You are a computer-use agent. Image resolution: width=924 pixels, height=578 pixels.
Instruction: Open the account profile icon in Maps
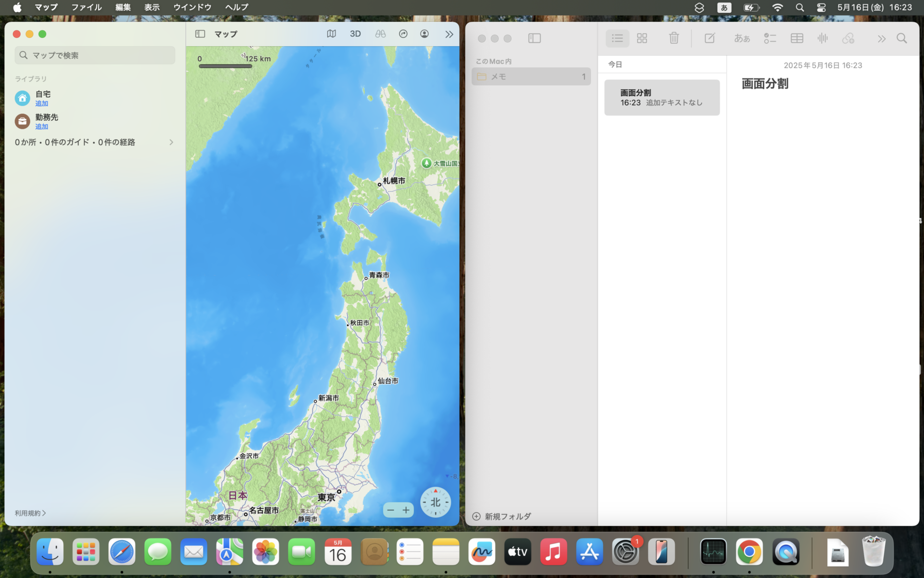[x=424, y=34]
